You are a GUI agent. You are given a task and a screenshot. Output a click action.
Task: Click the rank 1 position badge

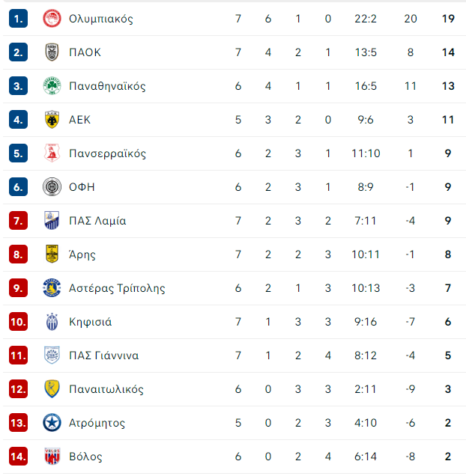[19, 19]
